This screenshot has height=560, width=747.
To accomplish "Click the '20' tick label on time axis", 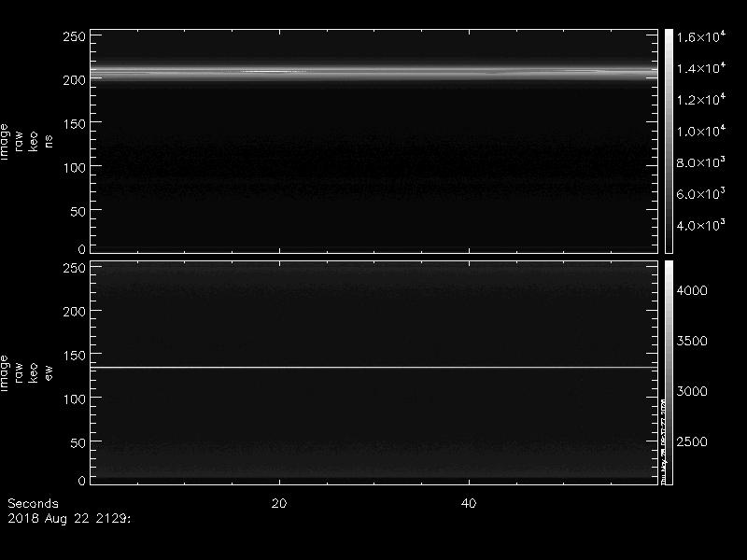I will click(x=279, y=503).
